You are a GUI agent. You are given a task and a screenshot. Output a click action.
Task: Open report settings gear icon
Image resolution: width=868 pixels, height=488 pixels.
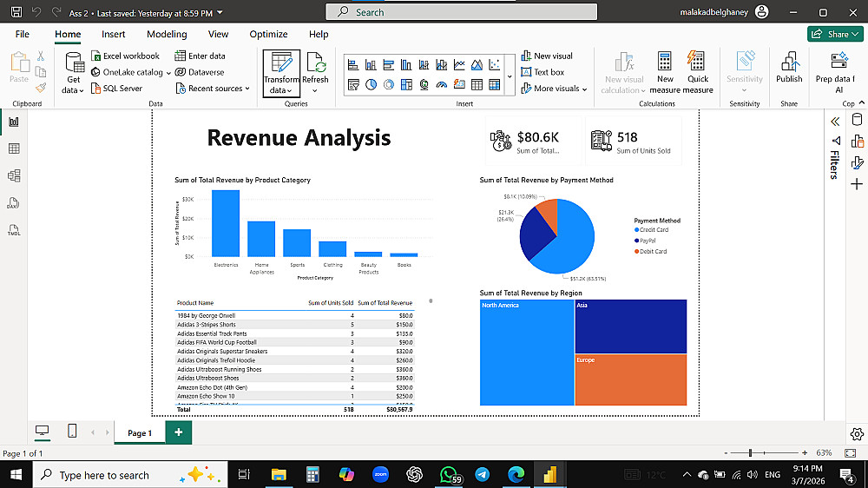tap(857, 434)
